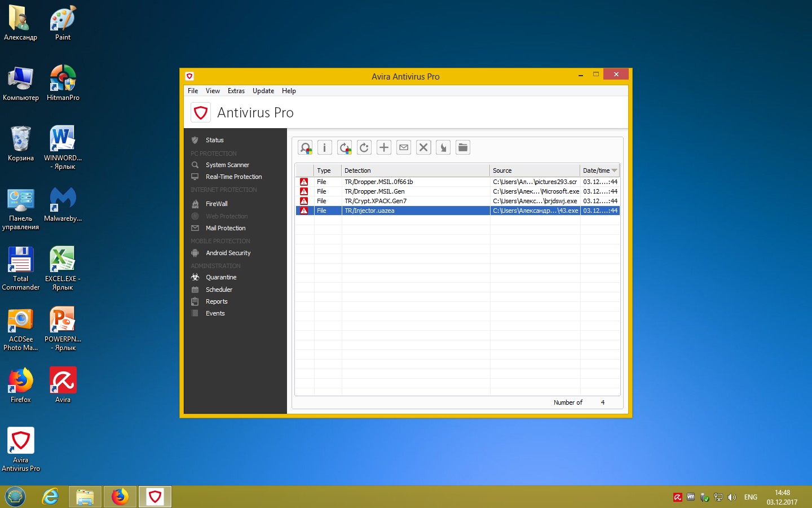This screenshot has width=812, height=508.
Task: Click the envelope send object icon
Action: click(x=404, y=148)
